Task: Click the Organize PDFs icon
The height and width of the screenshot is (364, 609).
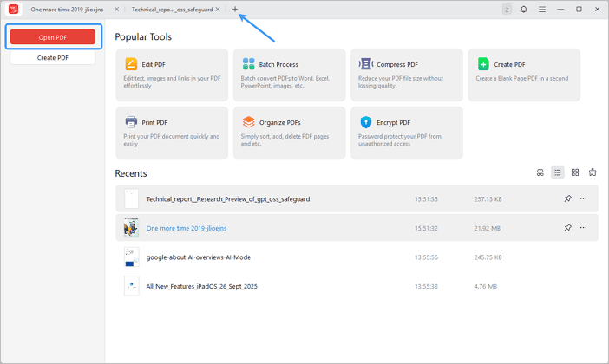Action: tap(249, 122)
